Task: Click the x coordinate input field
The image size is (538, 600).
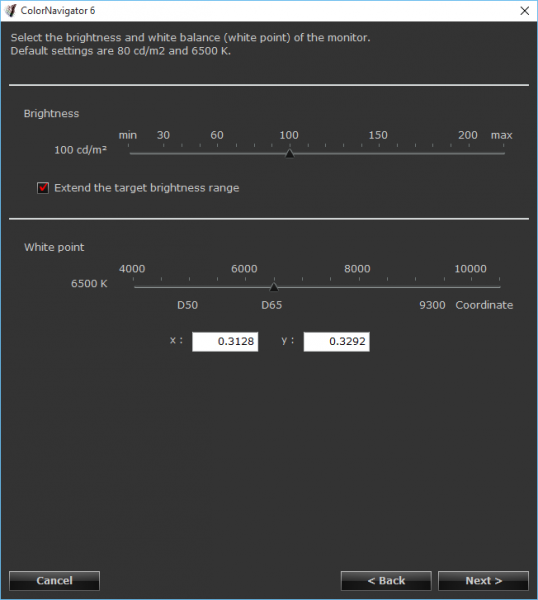Action: click(x=225, y=342)
